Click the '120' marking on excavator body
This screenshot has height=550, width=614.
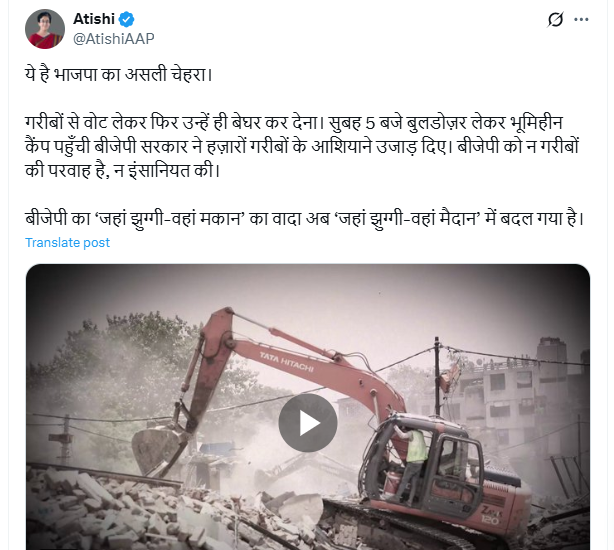click(x=490, y=520)
